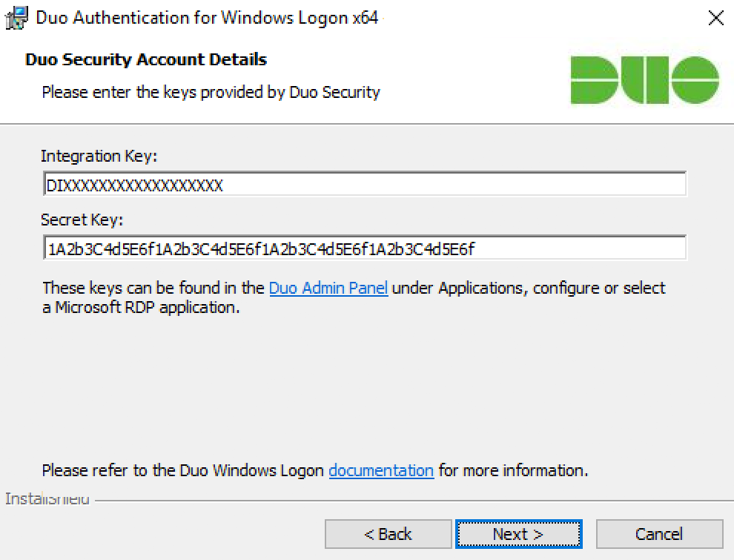Click the Integration Key label
This screenshot has height=560, width=734.
[98, 156]
